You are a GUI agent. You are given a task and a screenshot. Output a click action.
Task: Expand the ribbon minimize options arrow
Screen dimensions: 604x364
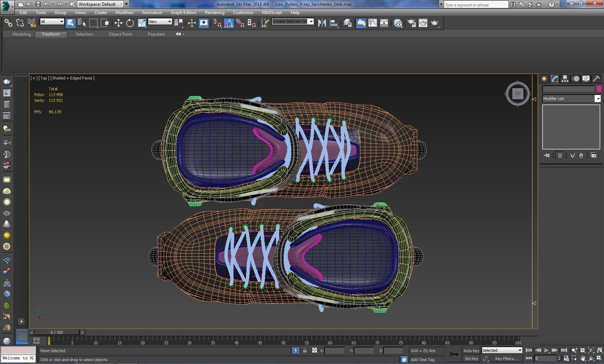pyautogui.click(x=183, y=34)
